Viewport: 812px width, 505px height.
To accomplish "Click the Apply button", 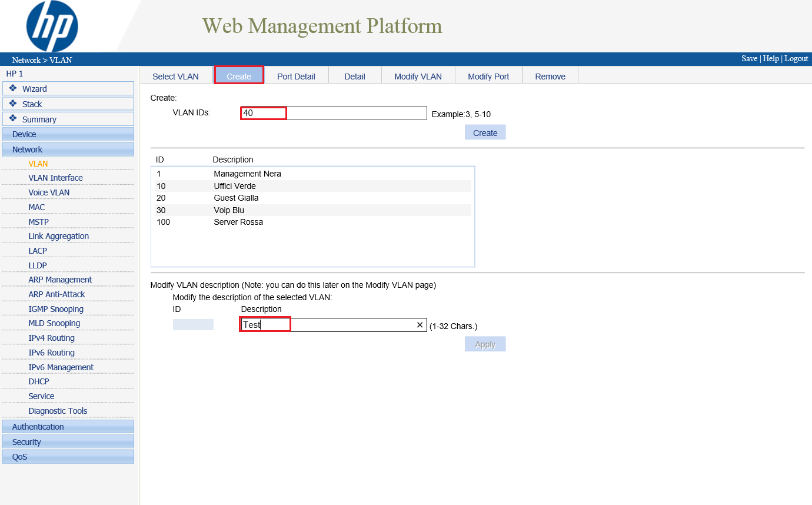I will pyautogui.click(x=485, y=344).
